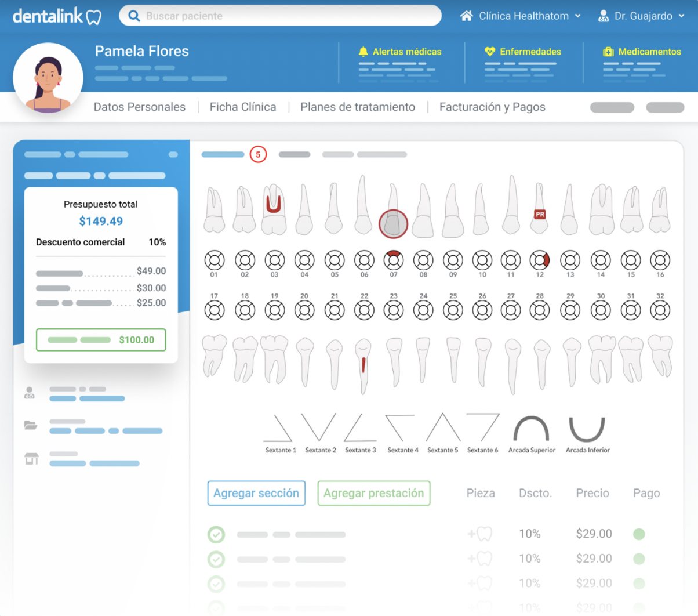Click the $149.49 total budget amount
This screenshot has height=616, width=698.
(x=101, y=221)
